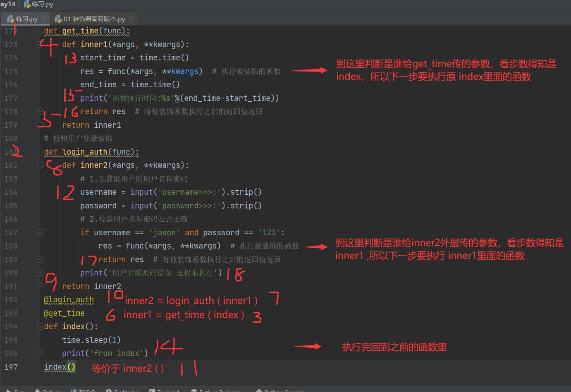Click the index() call on line 197

60,367
